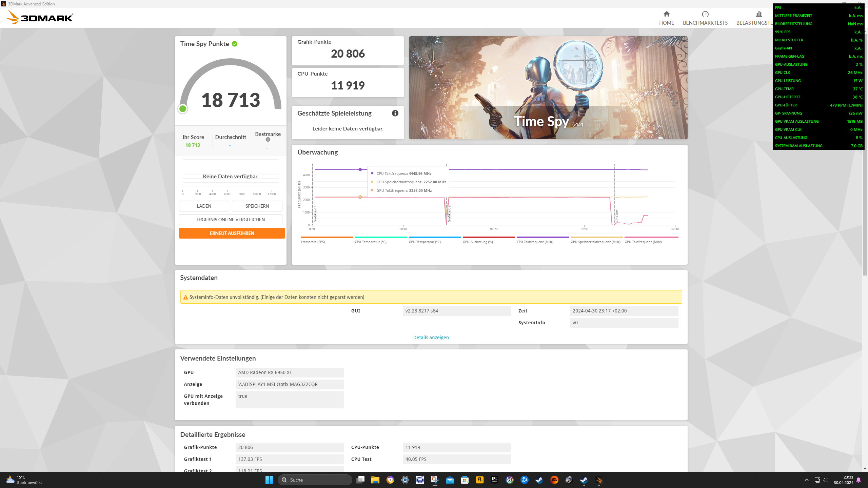Show hidden system tray icons chevron
The width and height of the screenshot is (868, 488).
click(x=806, y=480)
